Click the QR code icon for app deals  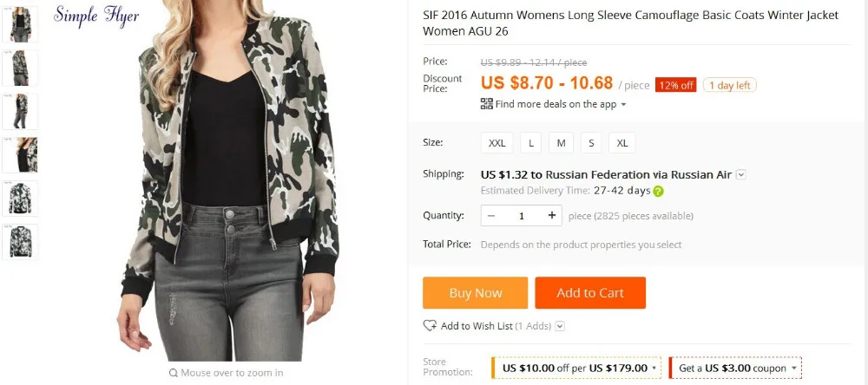pos(486,104)
